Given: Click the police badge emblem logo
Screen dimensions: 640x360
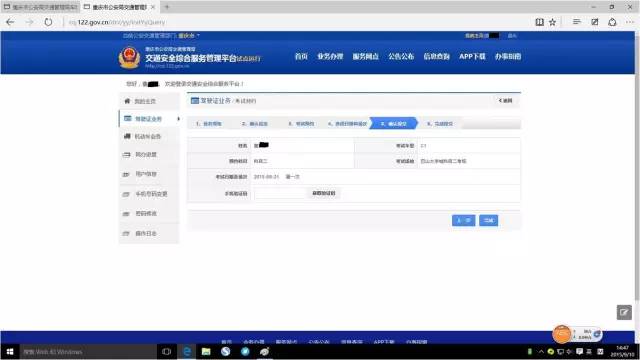Looking at the screenshot, I should (x=129, y=57).
